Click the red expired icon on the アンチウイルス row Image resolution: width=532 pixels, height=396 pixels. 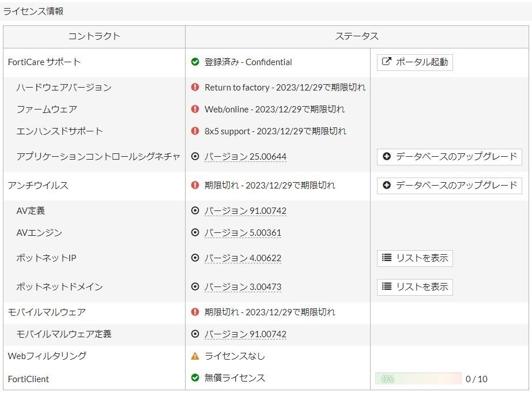(196, 186)
